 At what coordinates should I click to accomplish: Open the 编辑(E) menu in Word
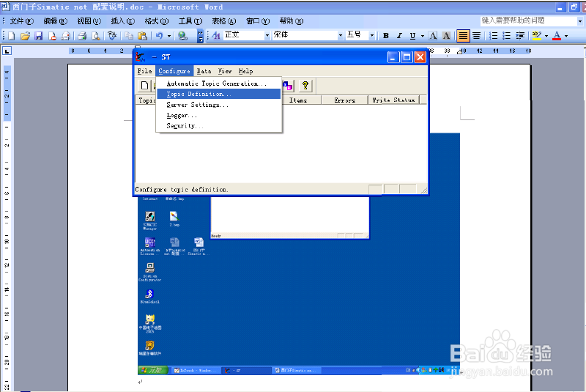56,21
